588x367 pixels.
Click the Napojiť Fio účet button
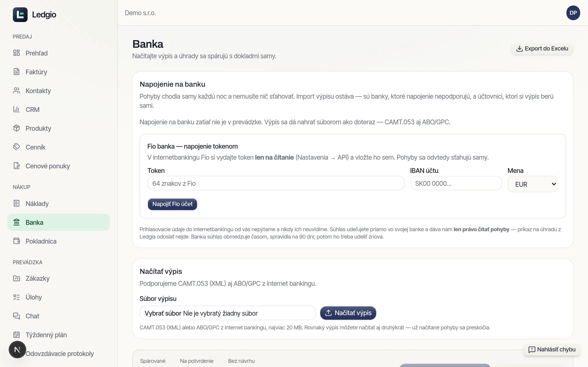172,204
